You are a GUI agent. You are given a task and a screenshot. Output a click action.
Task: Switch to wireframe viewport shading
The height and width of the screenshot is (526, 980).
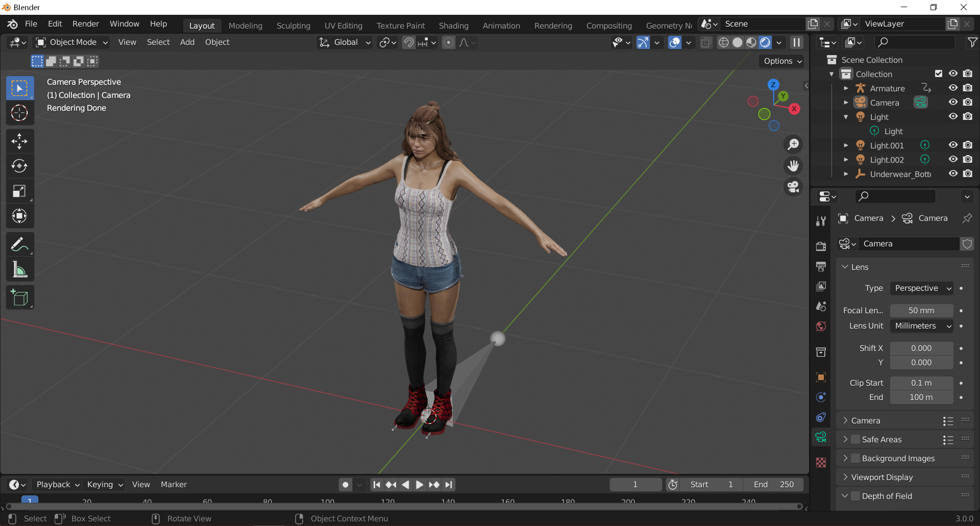(x=724, y=42)
